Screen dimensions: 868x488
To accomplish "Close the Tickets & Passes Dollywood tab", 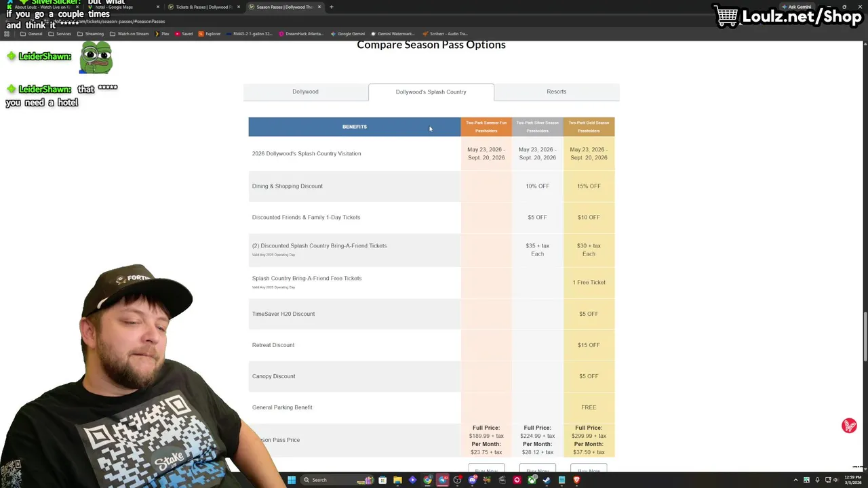I will pyautogui.click(x=238, y=7).
